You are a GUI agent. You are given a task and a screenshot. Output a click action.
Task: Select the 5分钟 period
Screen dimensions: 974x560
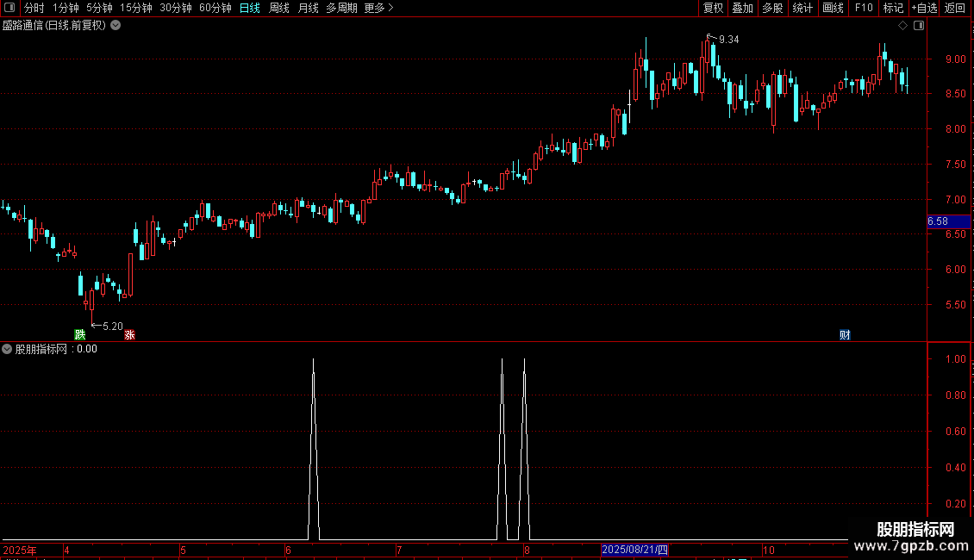pos(99,8)
